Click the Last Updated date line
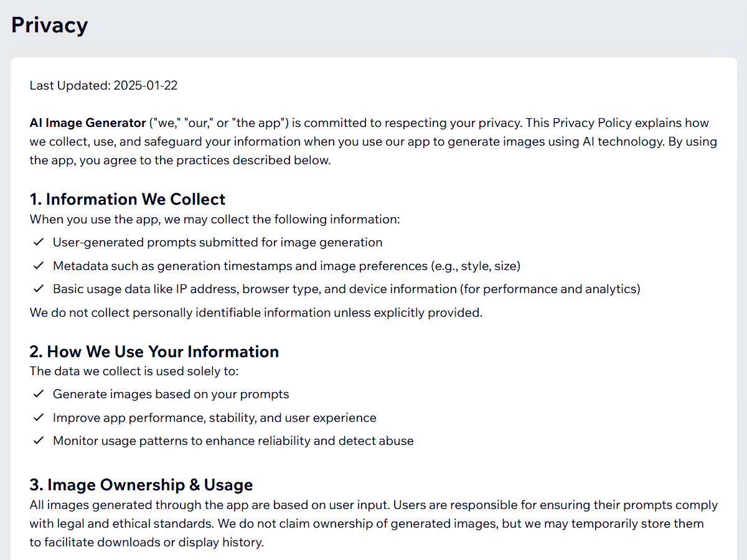This screenshot has height=560, width=747. pyautogui.click(x=103, y=86)
